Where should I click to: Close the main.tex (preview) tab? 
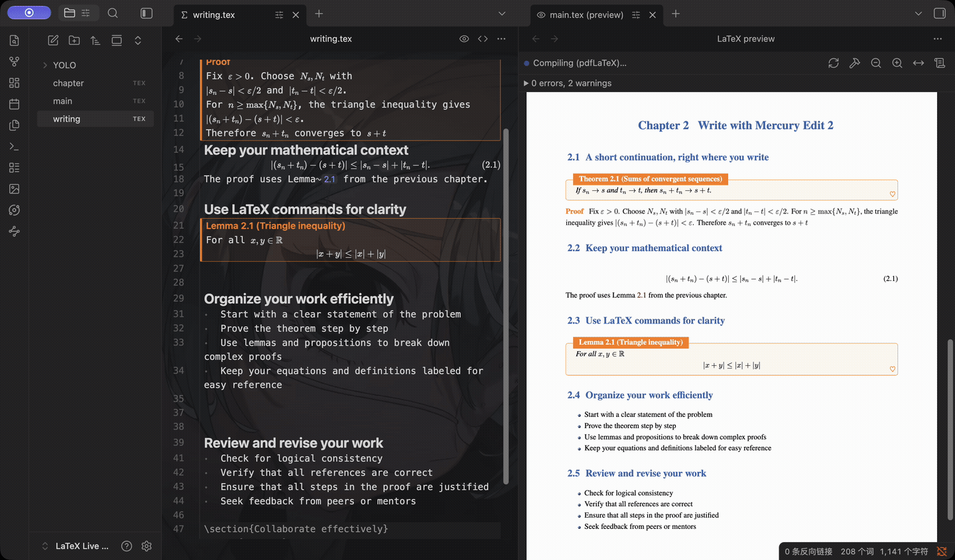(653, 15)
